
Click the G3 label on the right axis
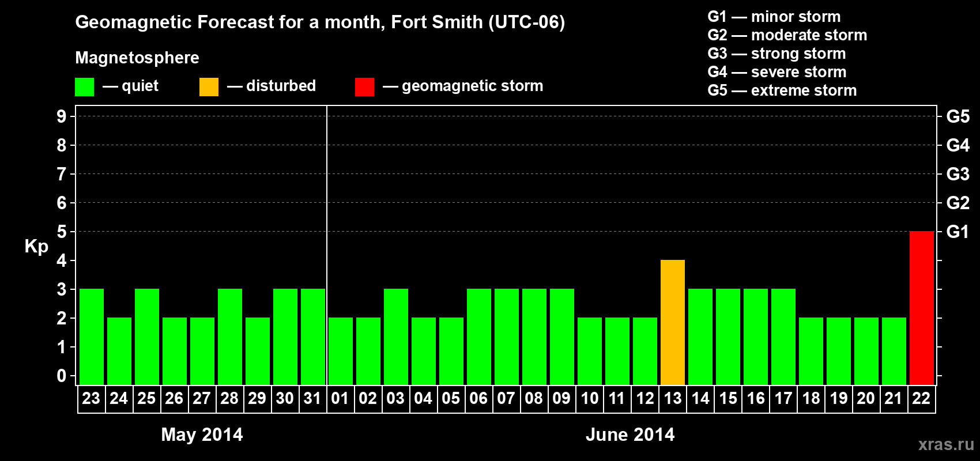tap(958, 174)
